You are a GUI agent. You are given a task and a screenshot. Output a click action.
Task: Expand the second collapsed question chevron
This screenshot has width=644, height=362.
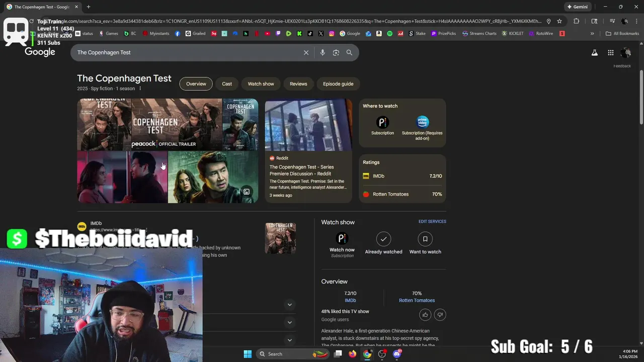click(289, 322)
